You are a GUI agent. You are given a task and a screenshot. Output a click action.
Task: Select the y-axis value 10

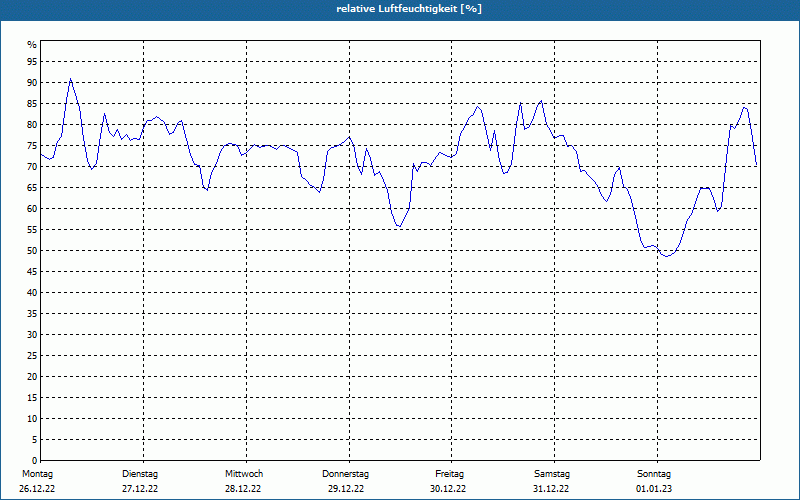32,419
